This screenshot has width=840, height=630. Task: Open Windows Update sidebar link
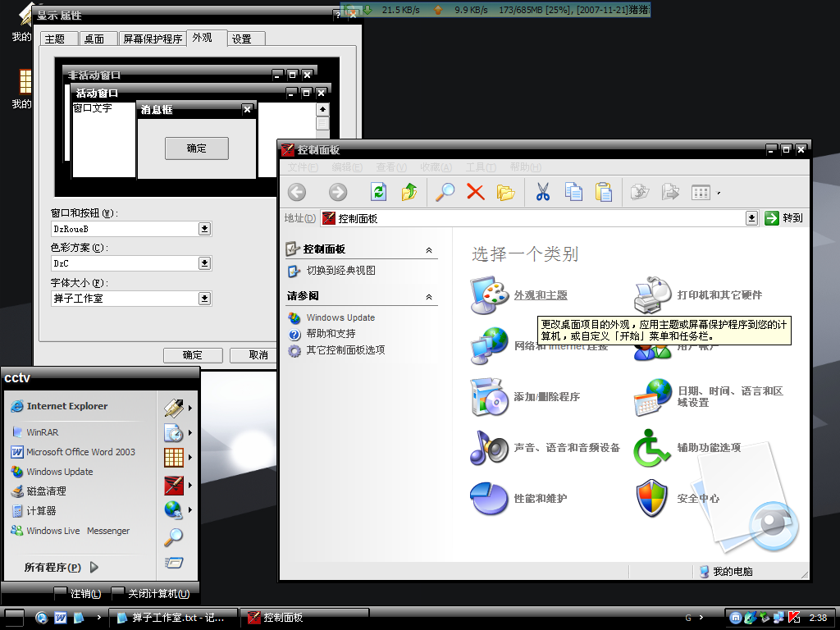[x=340, y=317]
